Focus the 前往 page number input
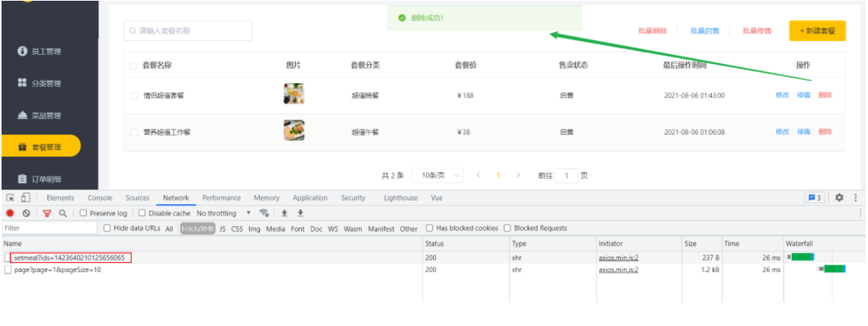Image resolution: width=868 pixels, height=326 pixels. 566,176
